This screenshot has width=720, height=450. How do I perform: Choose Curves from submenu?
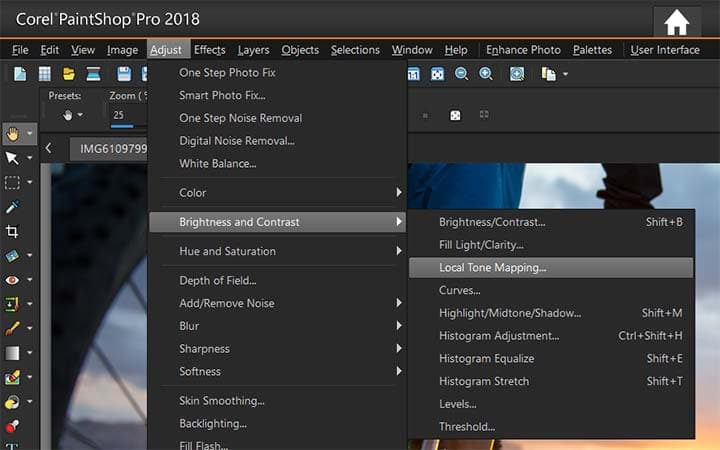pos(551,290)
